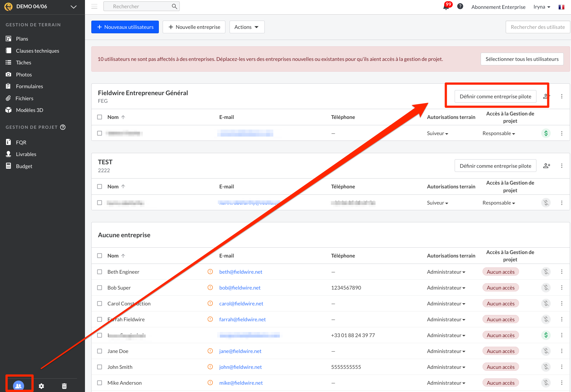The width and height of the screenshot is (571, 392).
Task: Expand the Iryna user account menu
Action: click(x=542, y=7)
